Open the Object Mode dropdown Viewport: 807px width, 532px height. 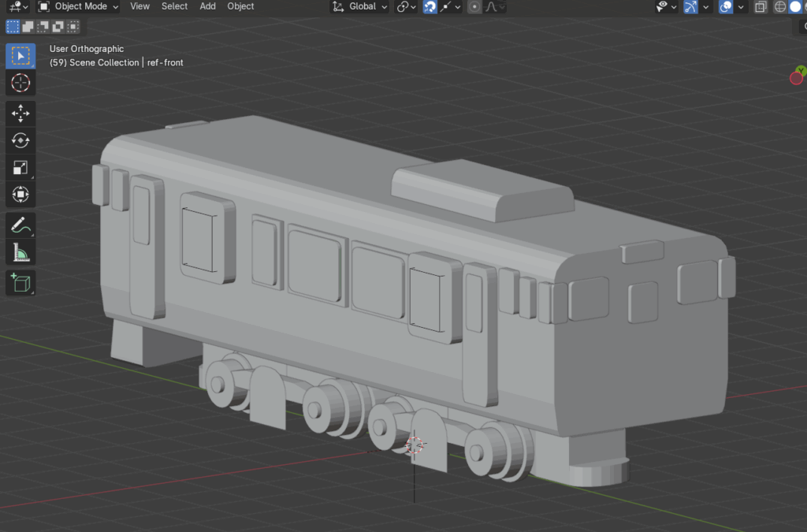[x=79, y=6]
